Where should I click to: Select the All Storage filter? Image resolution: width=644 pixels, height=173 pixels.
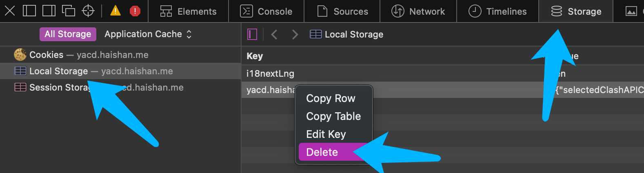tap(68, 34)
